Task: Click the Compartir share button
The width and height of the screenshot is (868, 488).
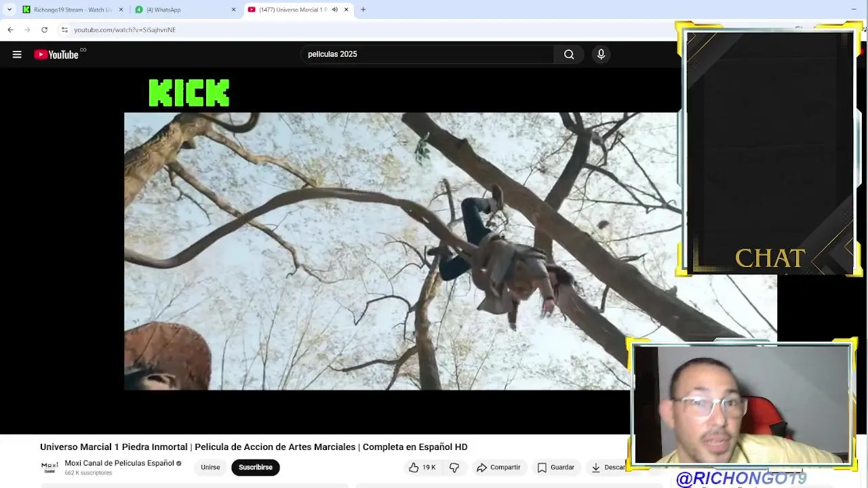Action: point(498,467)
